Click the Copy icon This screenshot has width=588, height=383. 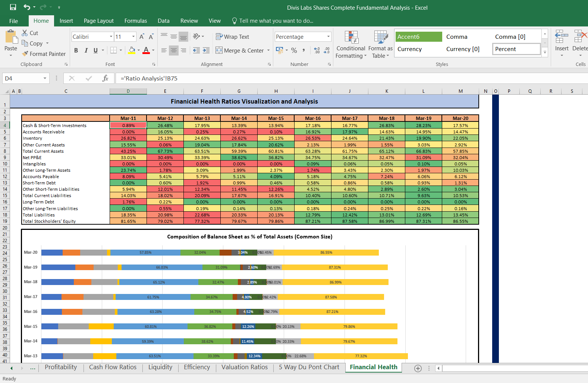pyautogui.click(x=25, y=43)
